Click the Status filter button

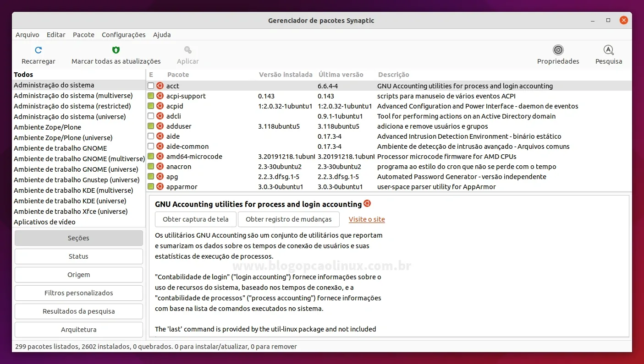coord(78,256)
